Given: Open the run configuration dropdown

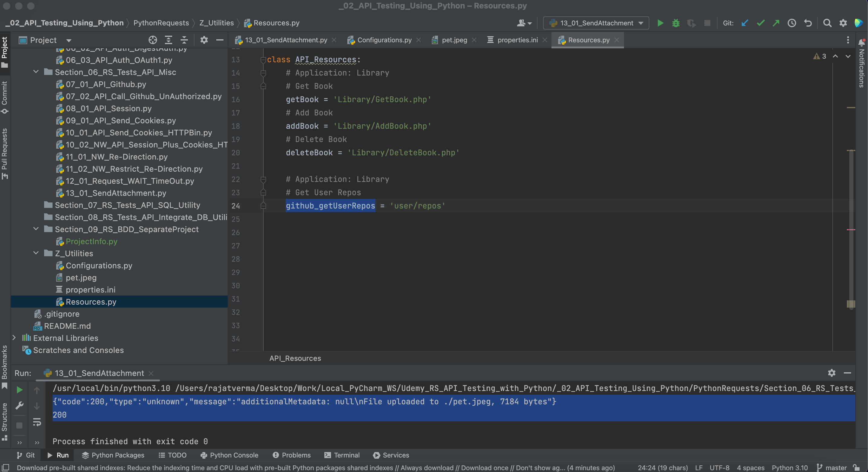Looking at the screenshot, I should [596, 23].
